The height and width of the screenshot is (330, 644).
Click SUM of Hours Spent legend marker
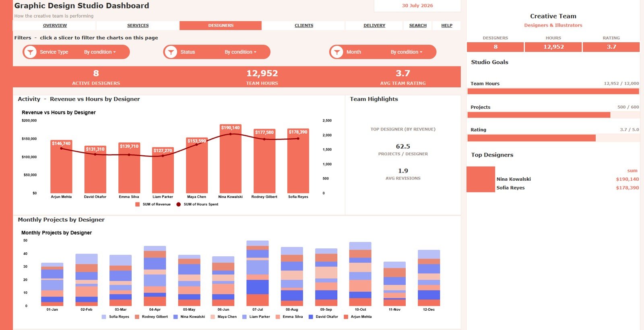[x=179, y=204]
